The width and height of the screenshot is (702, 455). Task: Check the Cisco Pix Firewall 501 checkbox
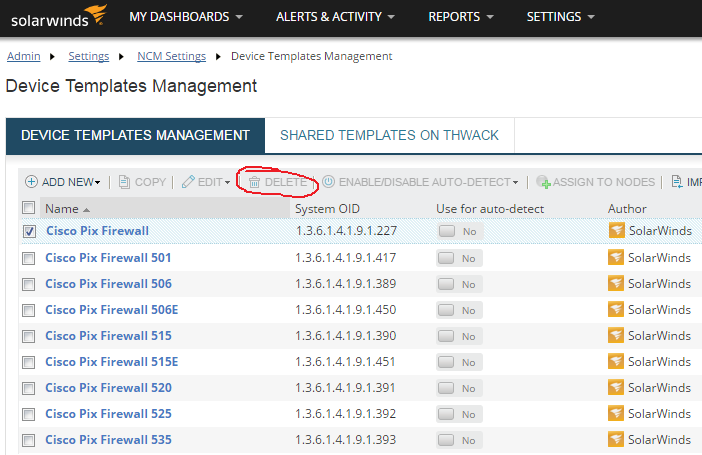click(x=29, y=258)
